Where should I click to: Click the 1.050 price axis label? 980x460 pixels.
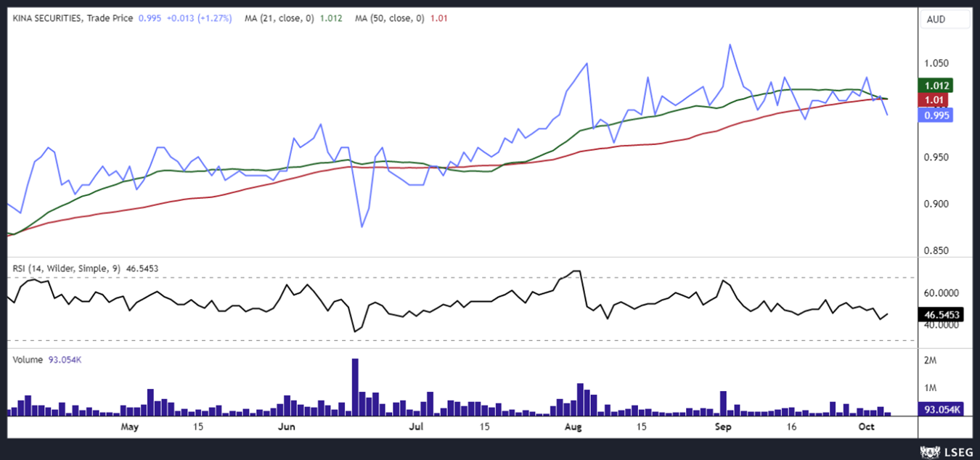coord(936,63)
